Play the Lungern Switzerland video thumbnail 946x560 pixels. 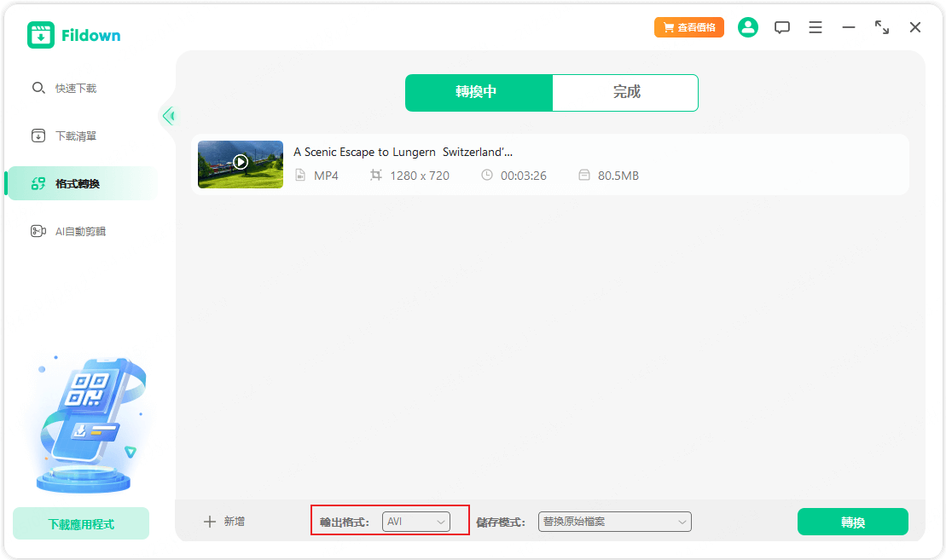(241, 162)
